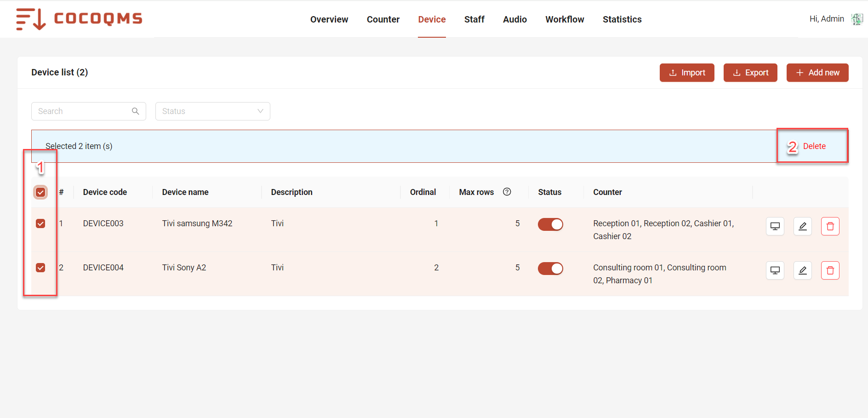Open display preview icon for DEVICE004

click(775, 270)
